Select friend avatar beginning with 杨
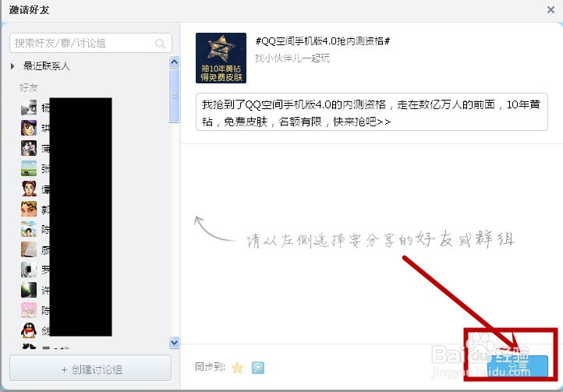 pos(29,108)
